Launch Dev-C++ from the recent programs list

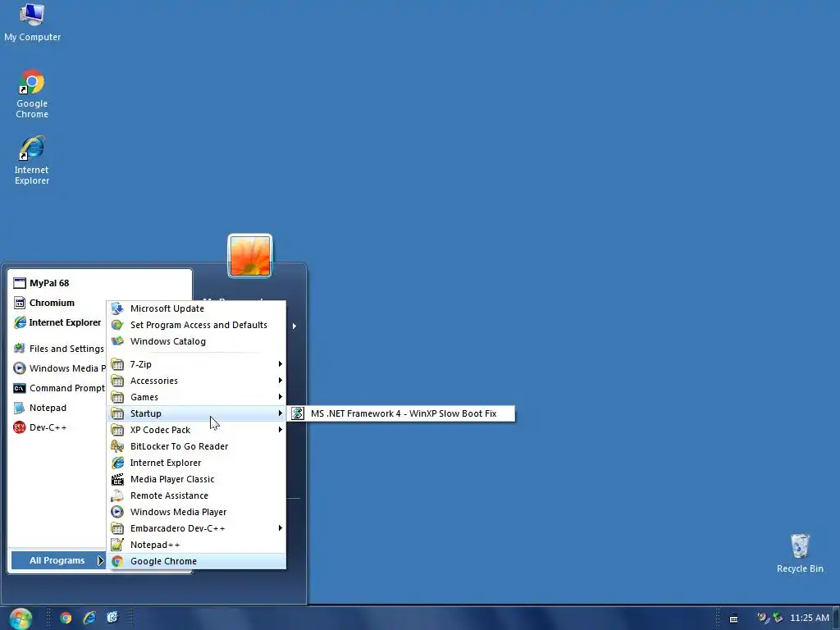point(59,427)
